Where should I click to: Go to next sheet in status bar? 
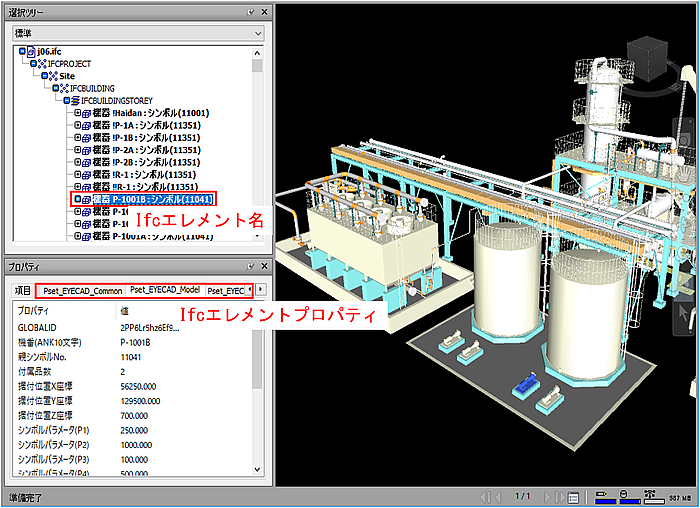pyautogui.click(x=547, y=496)
